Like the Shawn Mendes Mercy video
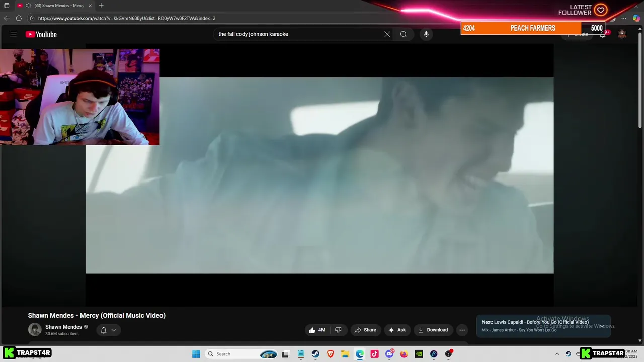 coord(318,330)
